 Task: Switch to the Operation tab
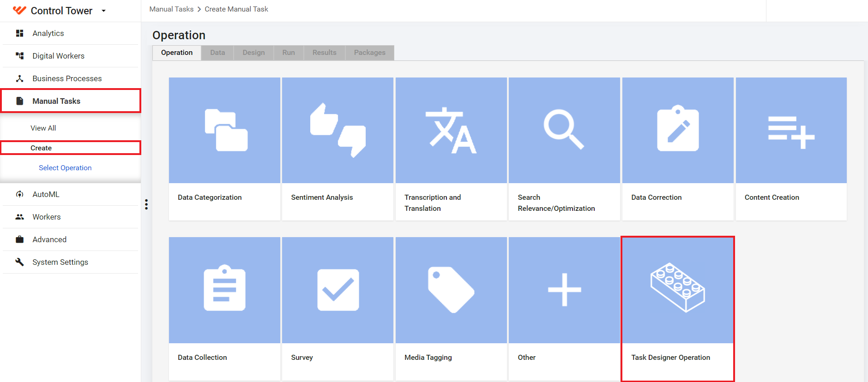pos(177,53)
